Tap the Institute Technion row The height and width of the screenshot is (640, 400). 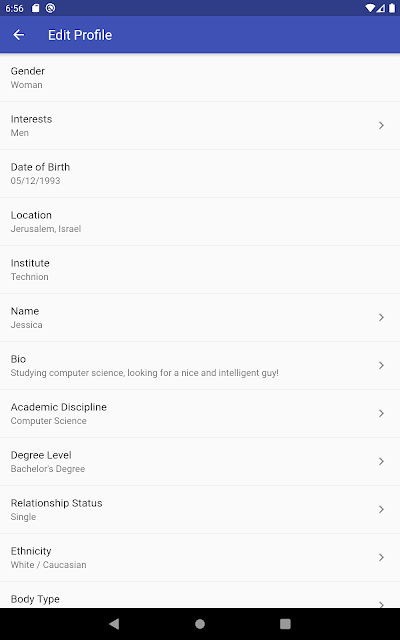pos(200,269)
